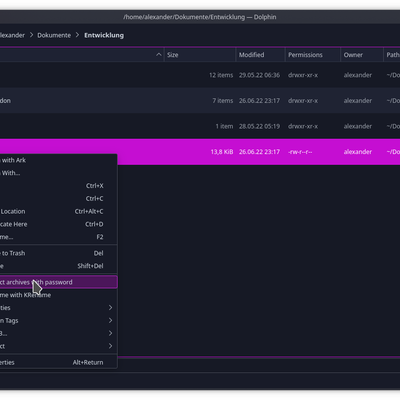Click 'alexander' owner in the 7 items row

click(358, 101)
